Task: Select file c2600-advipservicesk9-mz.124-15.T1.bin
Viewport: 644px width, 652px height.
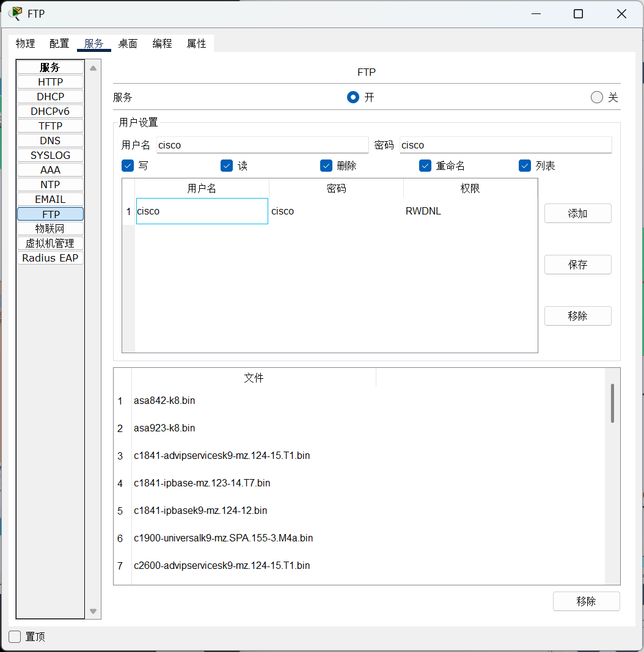Action: click(222, 565)
